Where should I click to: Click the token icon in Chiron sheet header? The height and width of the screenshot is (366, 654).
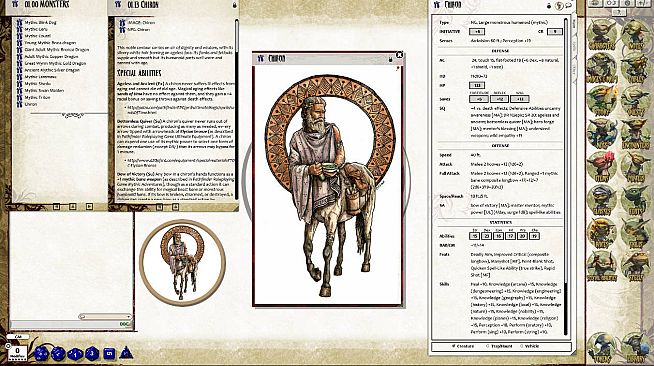(x=559, y=5)
